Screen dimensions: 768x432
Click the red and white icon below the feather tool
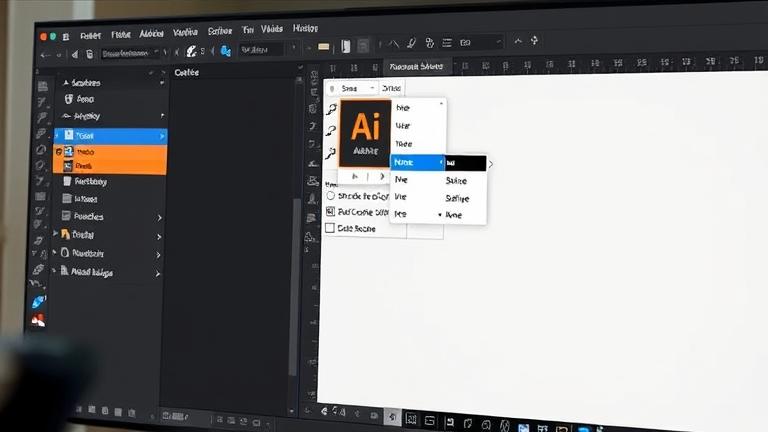tap(38, 320)
